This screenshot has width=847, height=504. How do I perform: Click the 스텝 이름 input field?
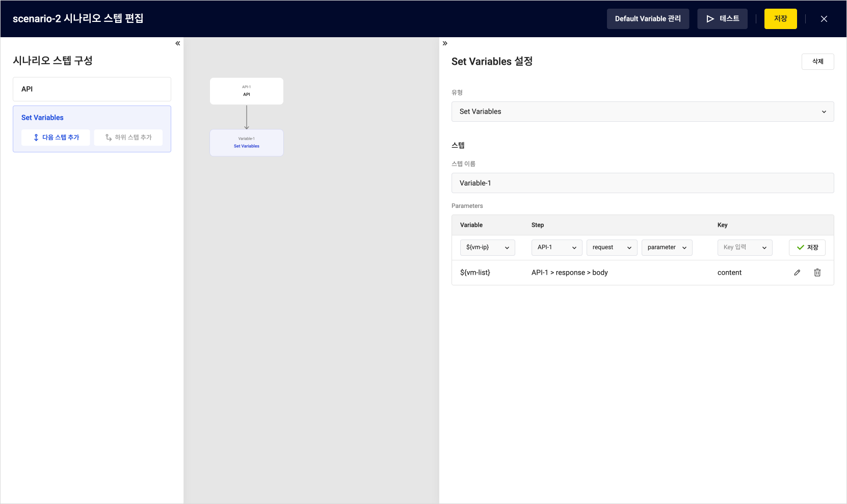[x=643, y=183]
